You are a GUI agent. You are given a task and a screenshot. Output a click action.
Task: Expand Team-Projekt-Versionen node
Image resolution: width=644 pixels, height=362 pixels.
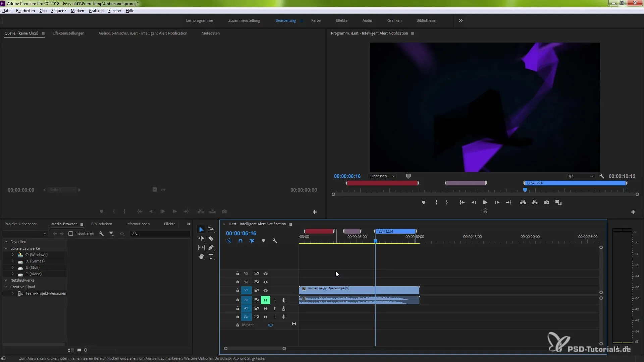point(13,293)
